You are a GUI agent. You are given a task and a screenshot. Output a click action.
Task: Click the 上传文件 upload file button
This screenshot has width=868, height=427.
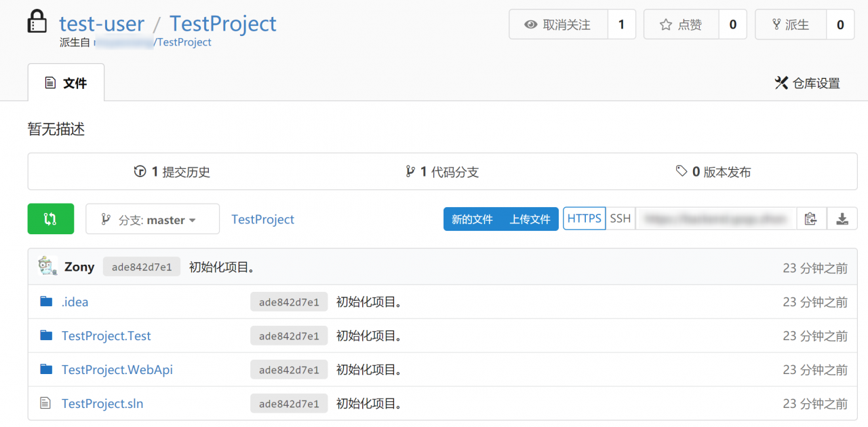click(530, 219)
